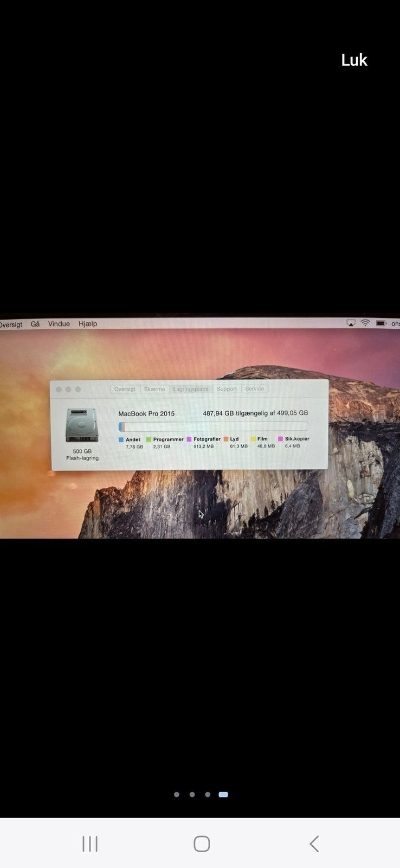Click the green Programmer color swatch
The image size is (400, 868).
[149, 439]
